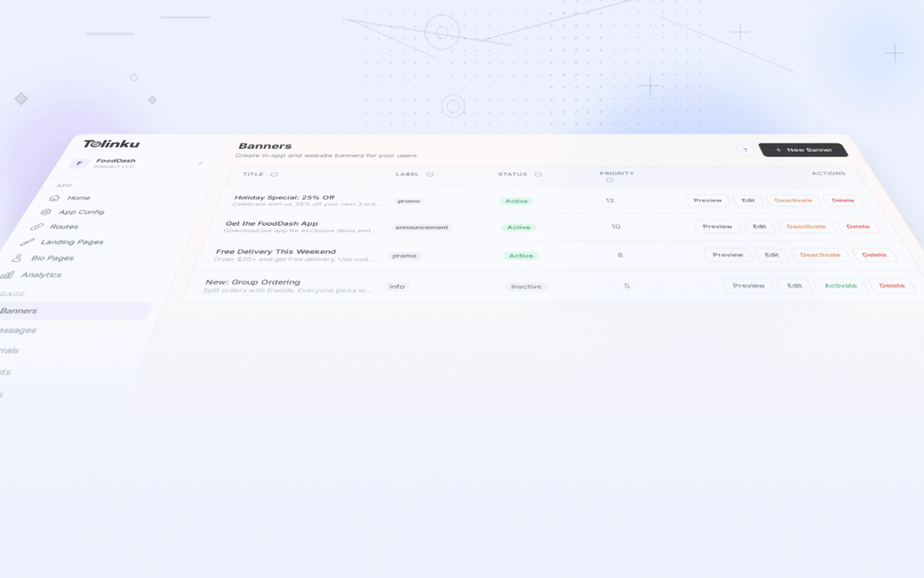This screenshot has width=924, height=578.
Task: Click Active status in Free Delivery row
Action: click(521, 256)
